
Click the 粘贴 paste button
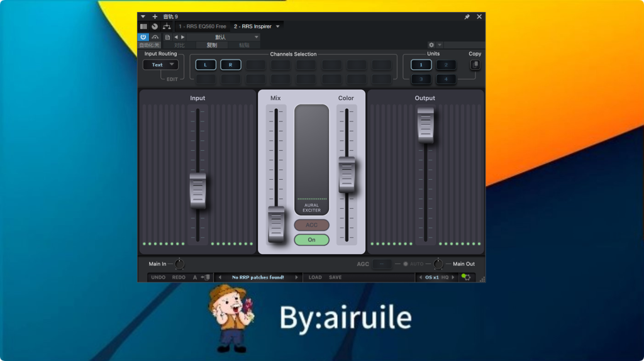pyautogui.click(x=245, y=45)
